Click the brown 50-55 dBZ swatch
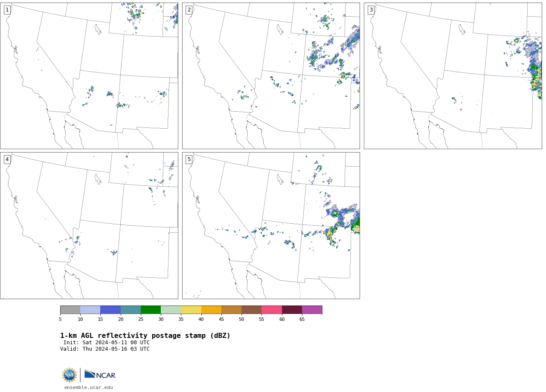This screenshot has width=546, height=392. point(252,310)
